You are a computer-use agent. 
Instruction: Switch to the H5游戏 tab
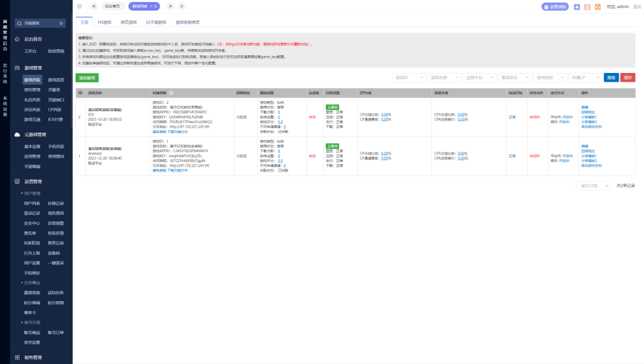(x=104, y=22)
